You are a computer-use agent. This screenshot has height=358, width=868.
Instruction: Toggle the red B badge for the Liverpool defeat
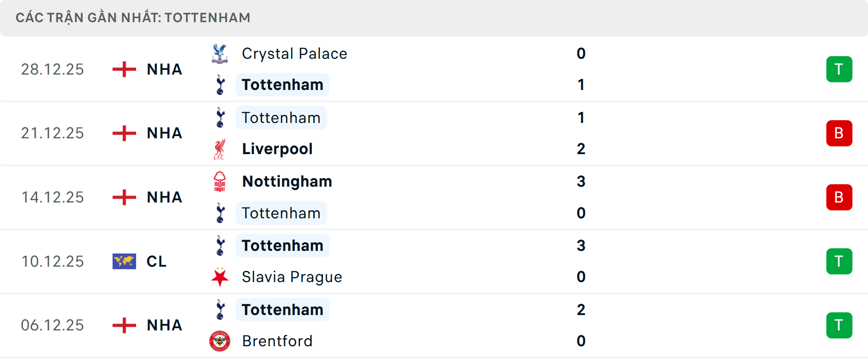click(839, 133)
